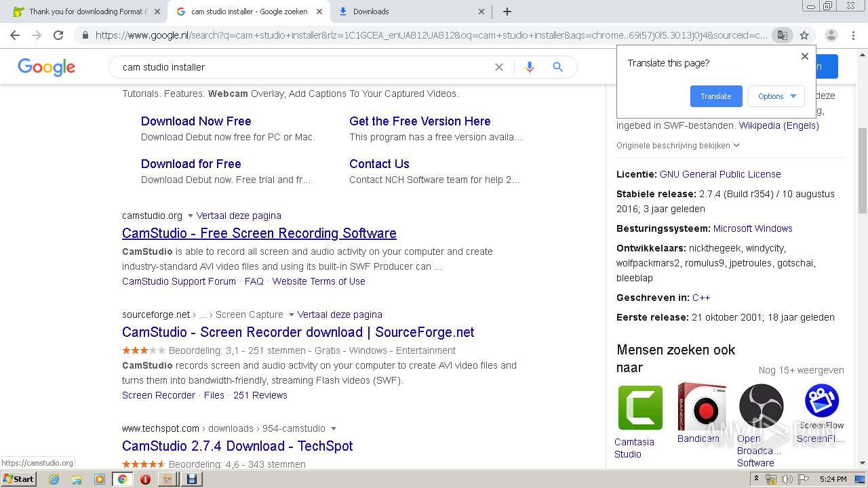Close the Translate this page popup
The image size is (868, 488).
pyautogui.click(x=805, y=56)
